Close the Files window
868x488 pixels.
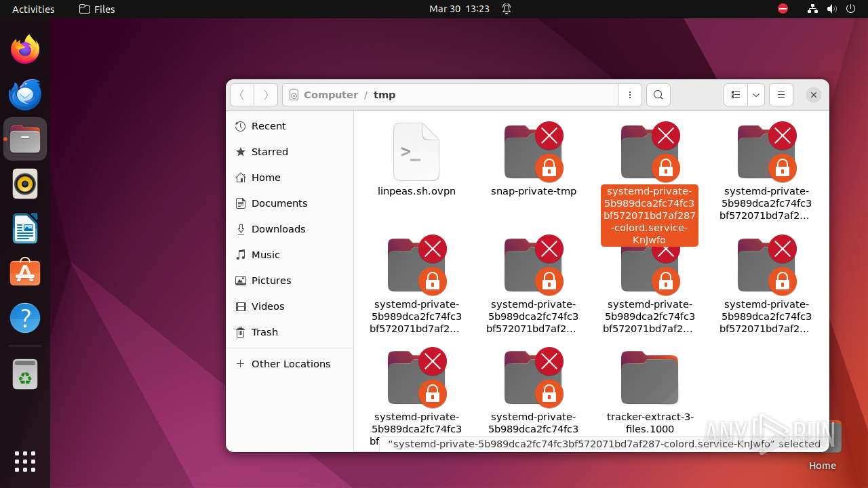click(x=814, y=95)
